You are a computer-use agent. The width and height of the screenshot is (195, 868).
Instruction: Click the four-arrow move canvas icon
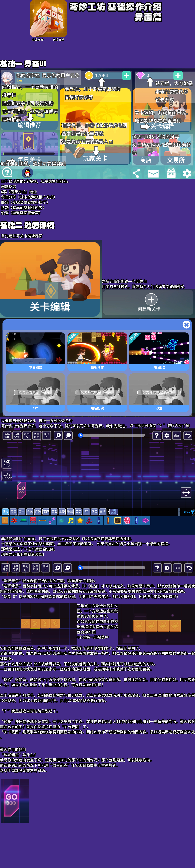[186, 493]
